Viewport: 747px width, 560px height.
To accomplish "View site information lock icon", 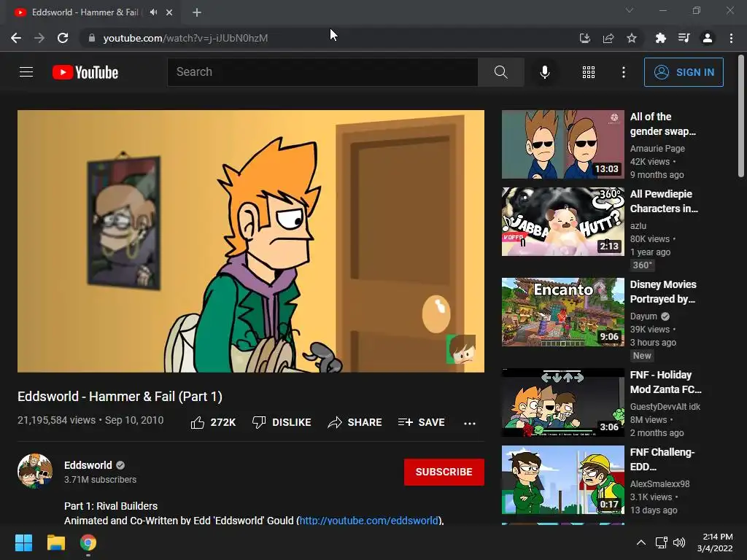I will 92,38.
